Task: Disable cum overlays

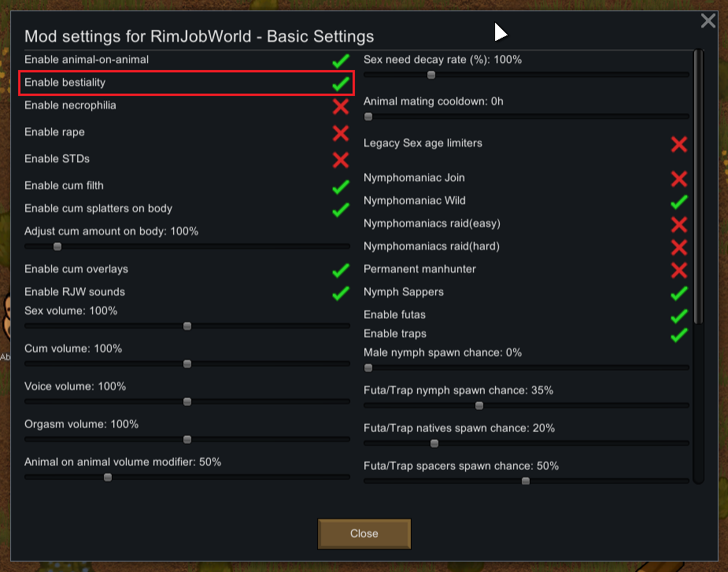Action: click(340, 270)
